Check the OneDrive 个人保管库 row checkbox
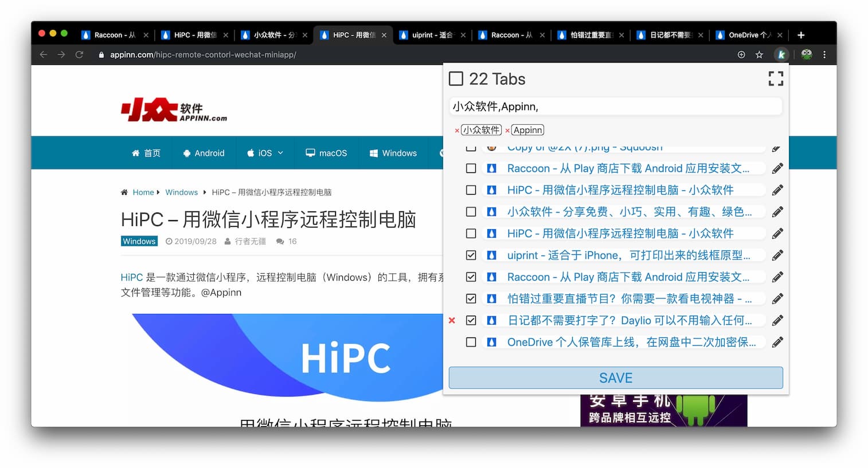Viewport: 868px width, 468px height. click(x=471, y=342)
